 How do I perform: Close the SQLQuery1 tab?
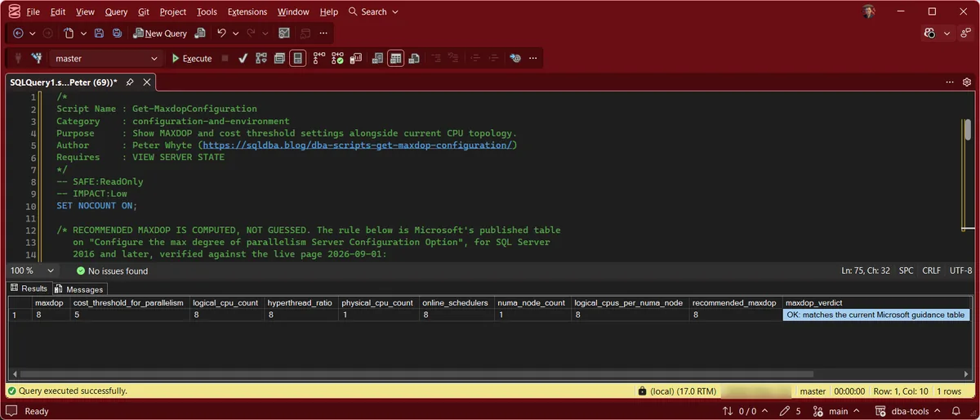click(x=147, y=83)
